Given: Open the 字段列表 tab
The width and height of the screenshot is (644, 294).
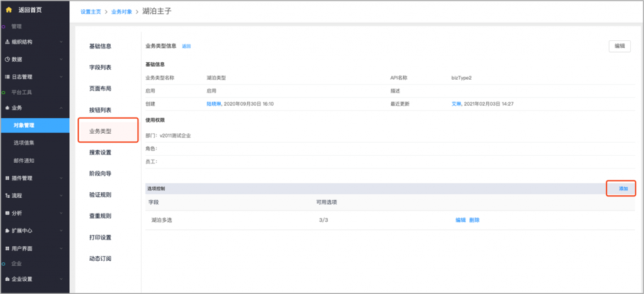Looking at the screenshot, I should (100, 67).
